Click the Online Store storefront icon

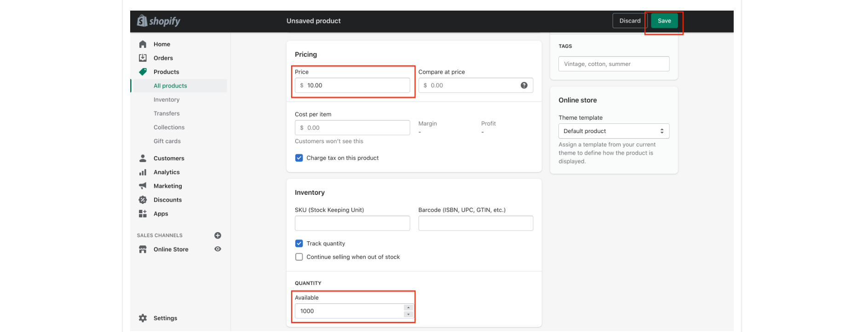(143, 249)
